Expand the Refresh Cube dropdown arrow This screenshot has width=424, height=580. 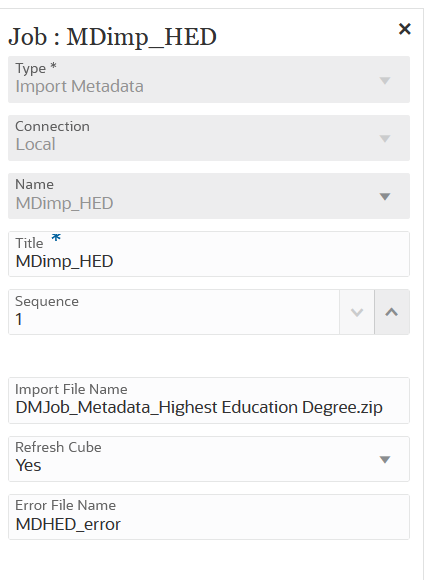pos(385,459)
